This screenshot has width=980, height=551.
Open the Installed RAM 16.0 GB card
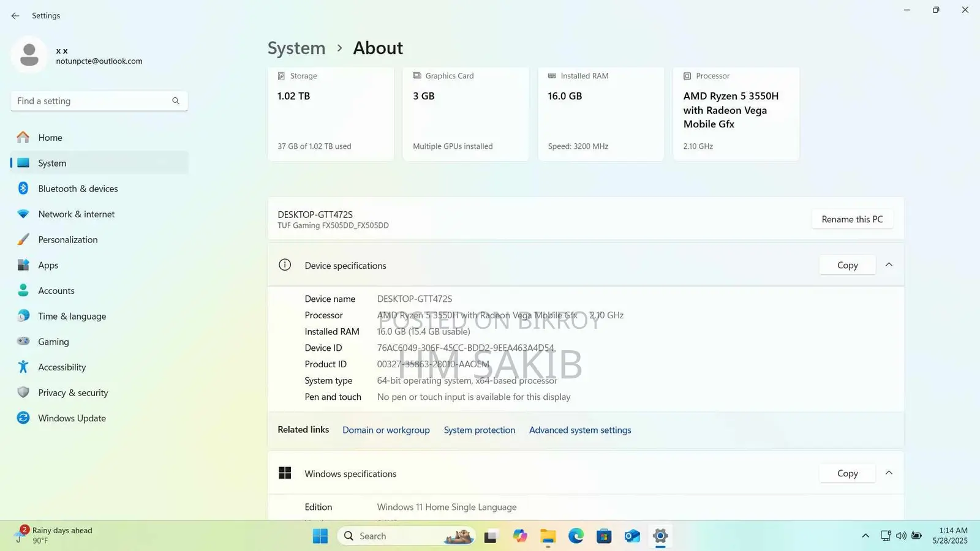pos(601,114)
